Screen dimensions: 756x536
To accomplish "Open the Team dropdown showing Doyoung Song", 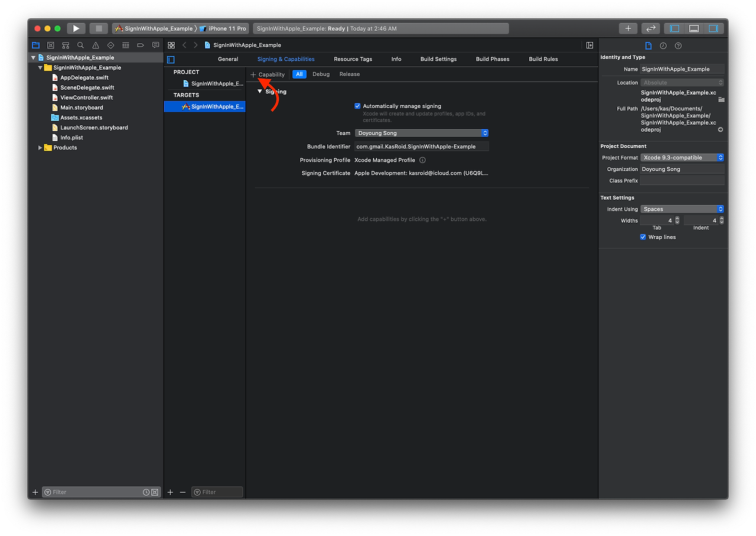I will 422,134.
